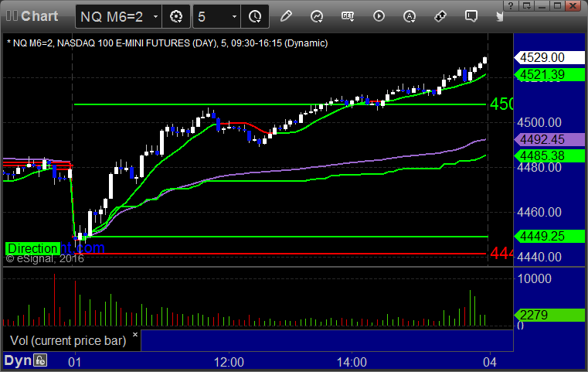Open the circled A alerts icon

[x=409, y=16]
